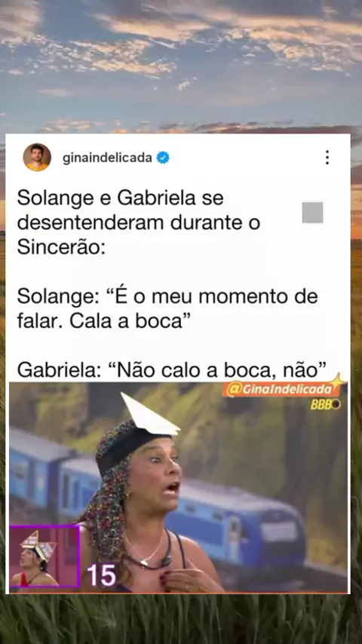This screenshot has width=362, height=644.
Task: Tap the sparkle star beside the watermark
Action: pyautogui.click(x=339, y=381)
